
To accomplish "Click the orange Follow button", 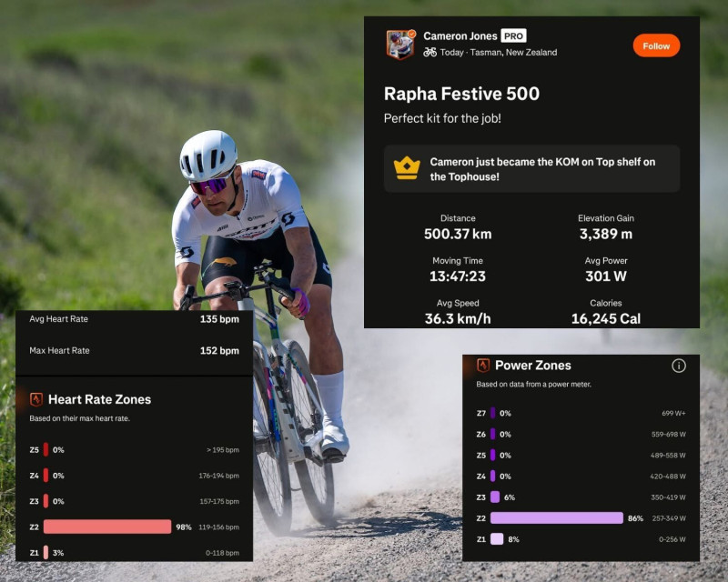I will pos(656,45).
